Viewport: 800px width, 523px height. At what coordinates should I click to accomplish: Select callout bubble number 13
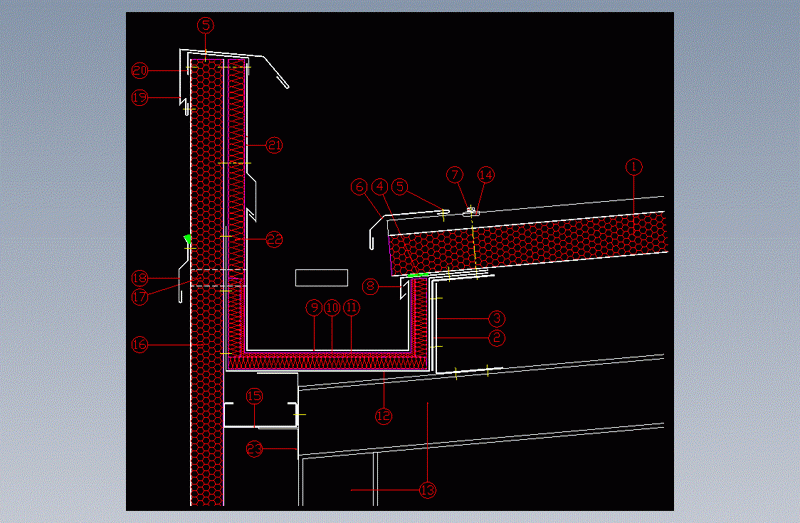pos(428,490)
